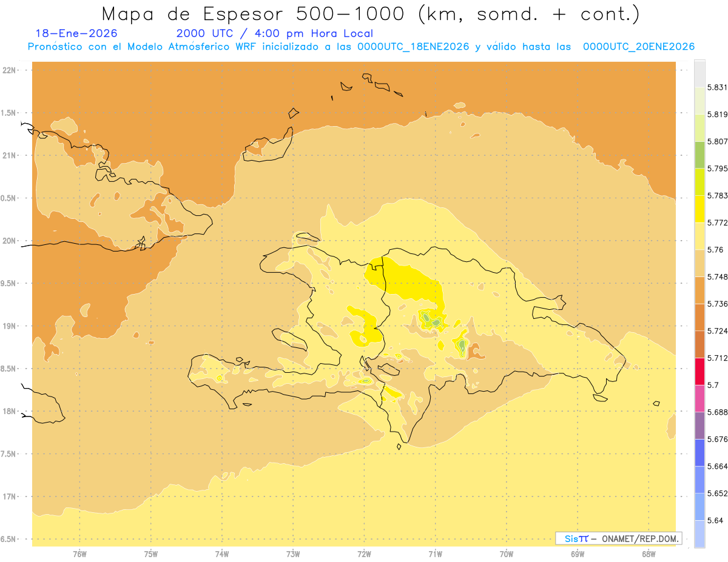Click the "Pronóstico con el Modelo Atmosférico WRF" forecast line

361,47
